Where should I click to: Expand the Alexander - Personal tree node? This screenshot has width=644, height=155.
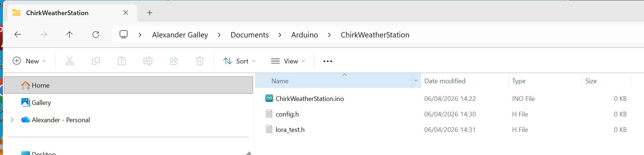click(12, 120)
